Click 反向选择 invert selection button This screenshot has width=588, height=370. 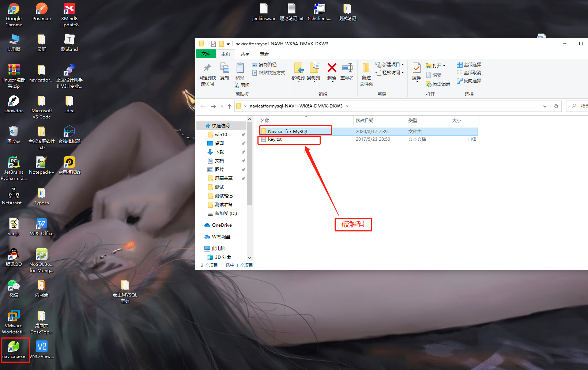pyautogui.click(x=469, y=80)
